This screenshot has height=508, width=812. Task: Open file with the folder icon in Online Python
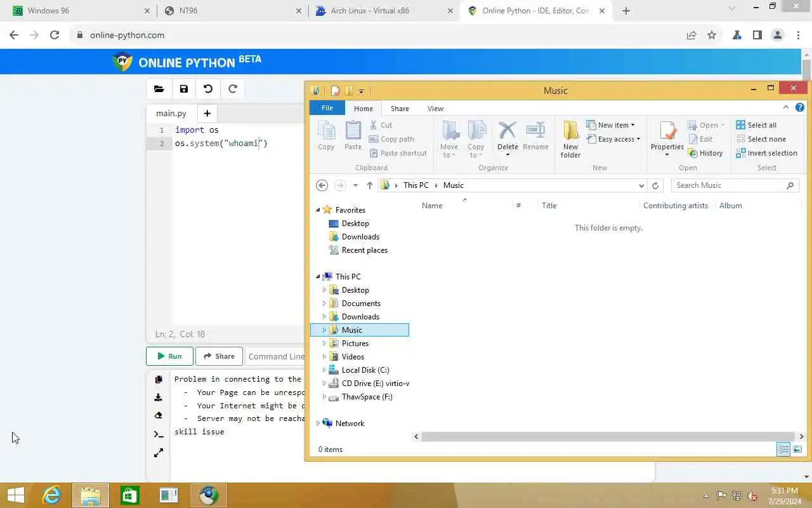(x=159, y=89)
